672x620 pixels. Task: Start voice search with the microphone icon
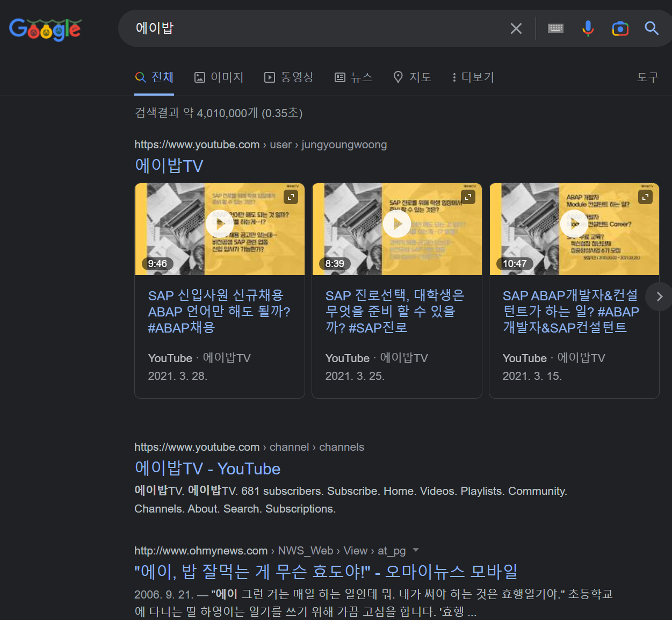[x=588, y=28]
